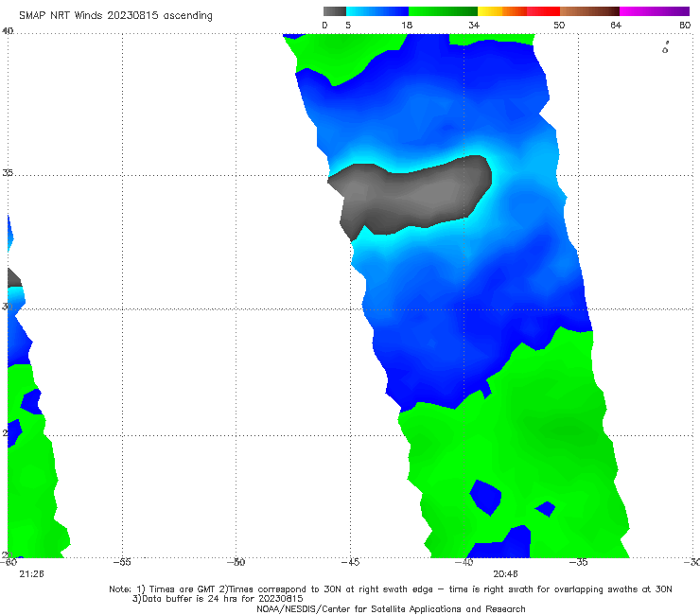
Task: Click the swath time '21:26'
Action: [32, 574]
